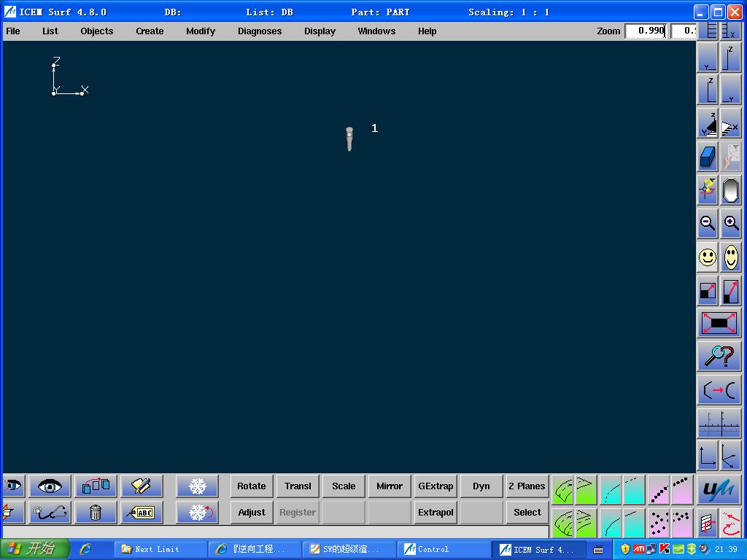Image resolution: width=747 pixels, height=560 pixels.
Task: Click the Scale button
Action: coord(344,486)
